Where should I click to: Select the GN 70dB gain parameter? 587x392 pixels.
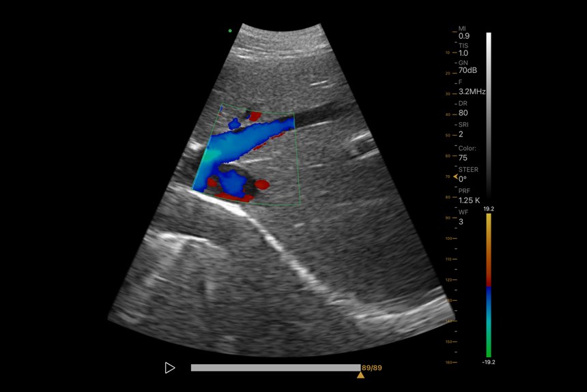[x=467, y=66]
